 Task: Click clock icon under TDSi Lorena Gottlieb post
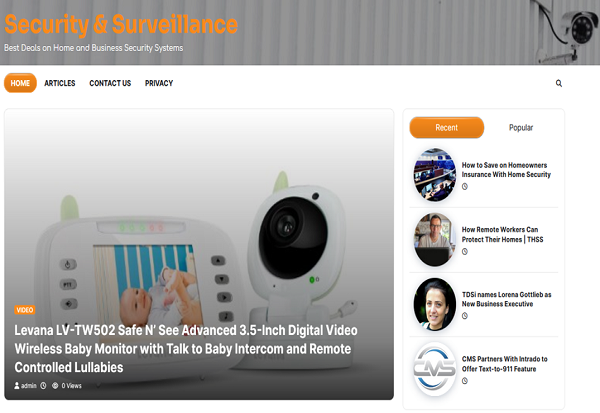(465, 316)
